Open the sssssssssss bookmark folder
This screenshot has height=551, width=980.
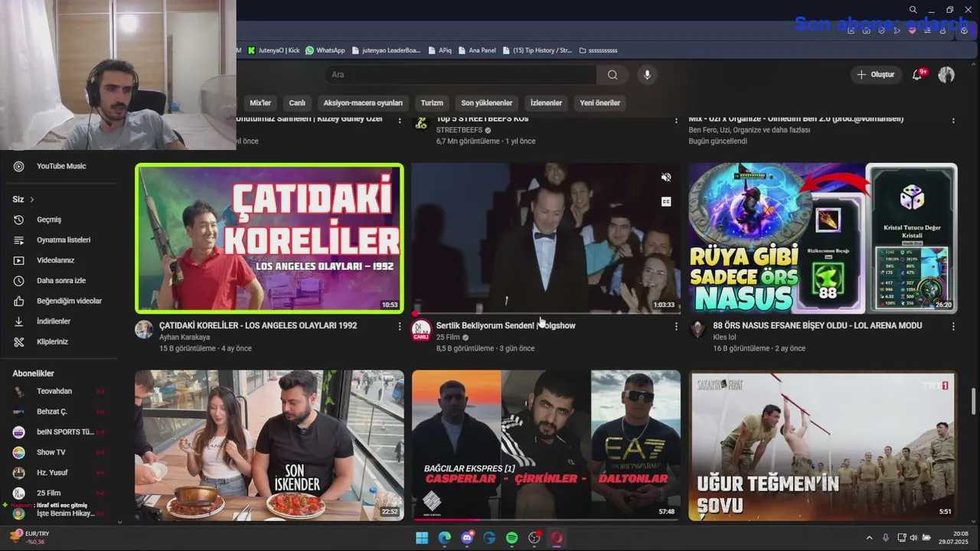click(x=598, y=51)
